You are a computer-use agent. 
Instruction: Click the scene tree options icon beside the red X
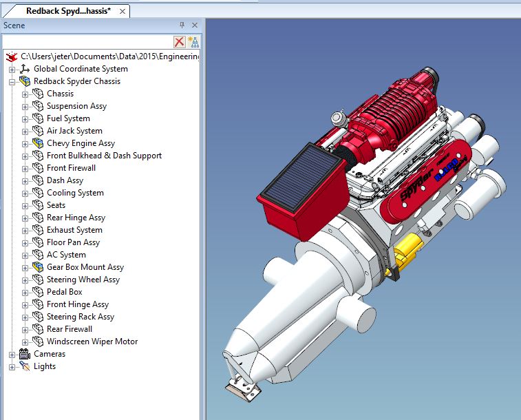tap(193, 42)
